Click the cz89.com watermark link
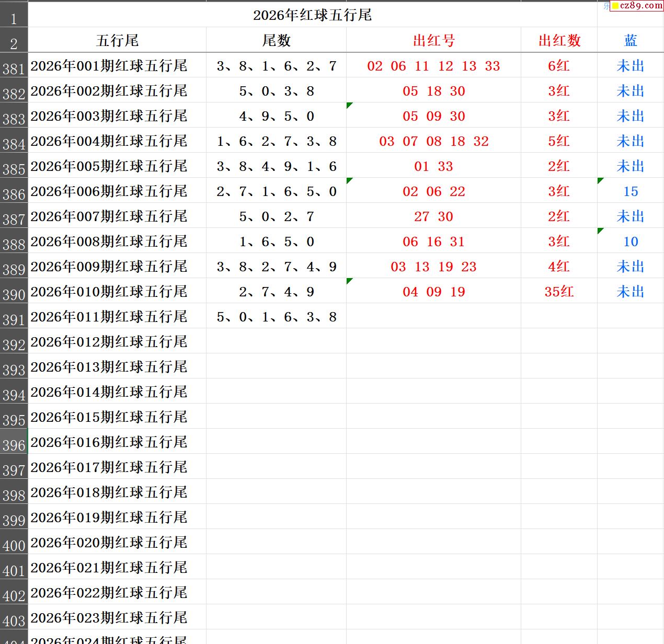The image size is (664, 644). tap(637, 6)
